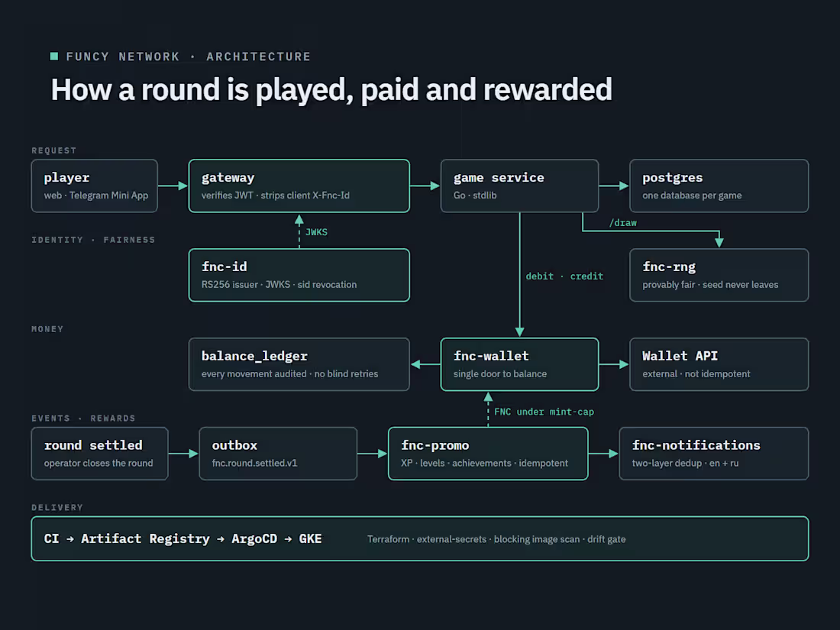Select the fnc-id issuer node
The height and width of the screenshot is (630, 840).
point(299,276)
